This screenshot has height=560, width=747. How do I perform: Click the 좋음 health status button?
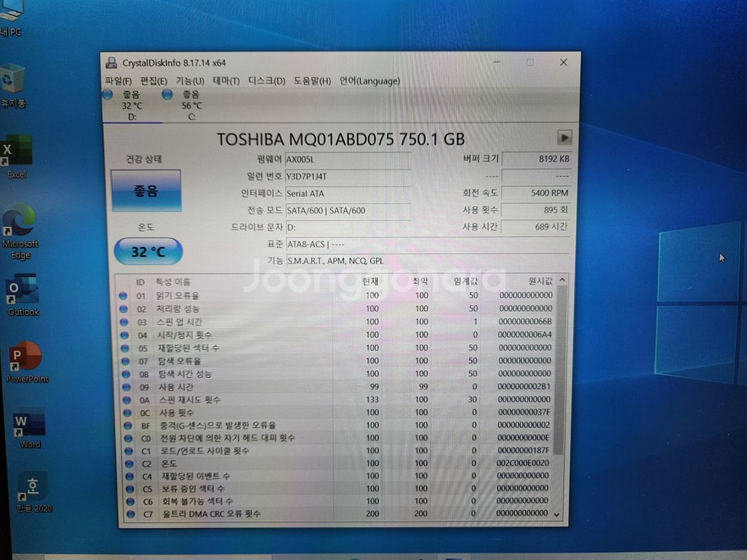146,190
